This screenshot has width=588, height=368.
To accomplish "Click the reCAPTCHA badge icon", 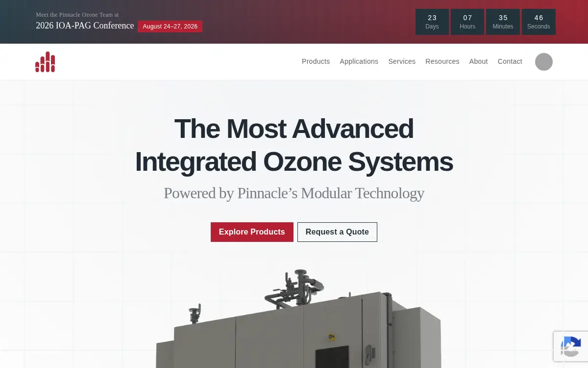I will tap(571, 346).
